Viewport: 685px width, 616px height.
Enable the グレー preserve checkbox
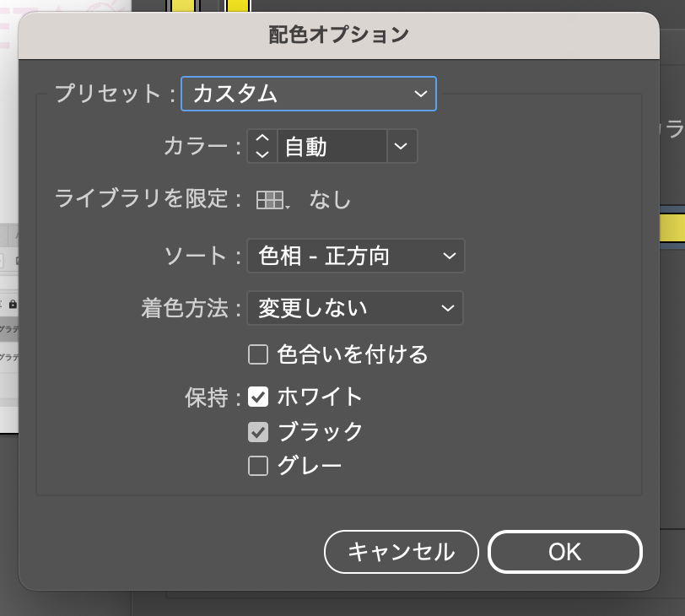click(x=258, y=466)
